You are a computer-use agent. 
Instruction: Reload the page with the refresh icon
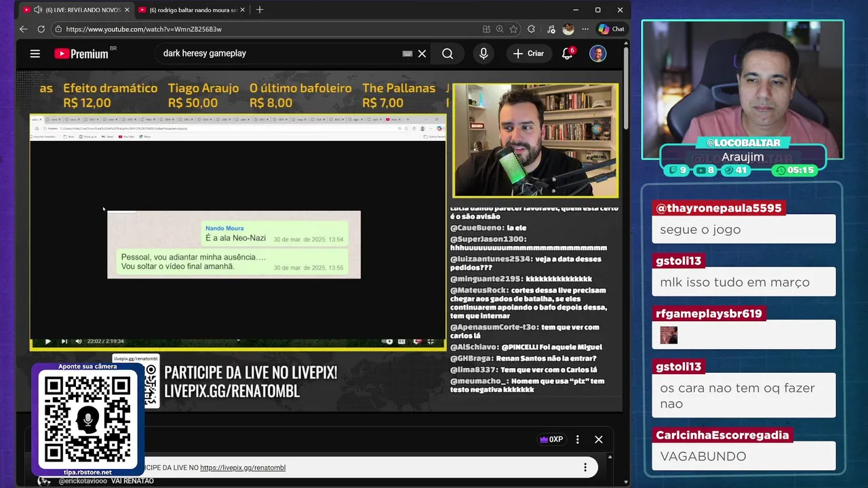tap(41, 29)
